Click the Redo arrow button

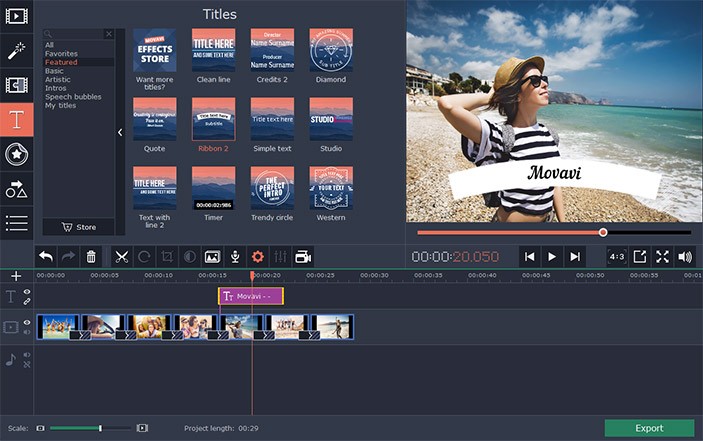(x=68, y=257)
